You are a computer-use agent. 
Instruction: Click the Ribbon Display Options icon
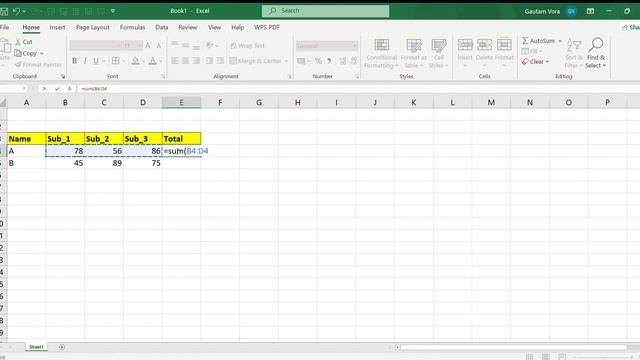[590, 11]
